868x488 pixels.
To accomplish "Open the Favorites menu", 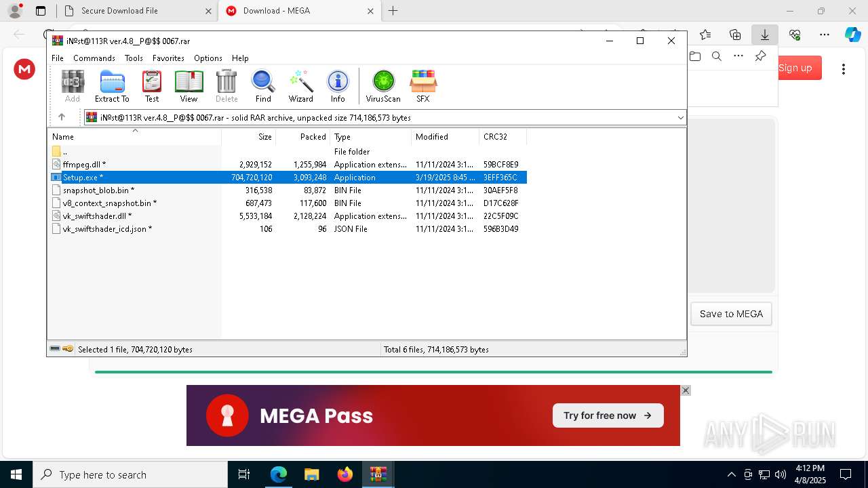I will pyautogui.click(x=168, y=58).
